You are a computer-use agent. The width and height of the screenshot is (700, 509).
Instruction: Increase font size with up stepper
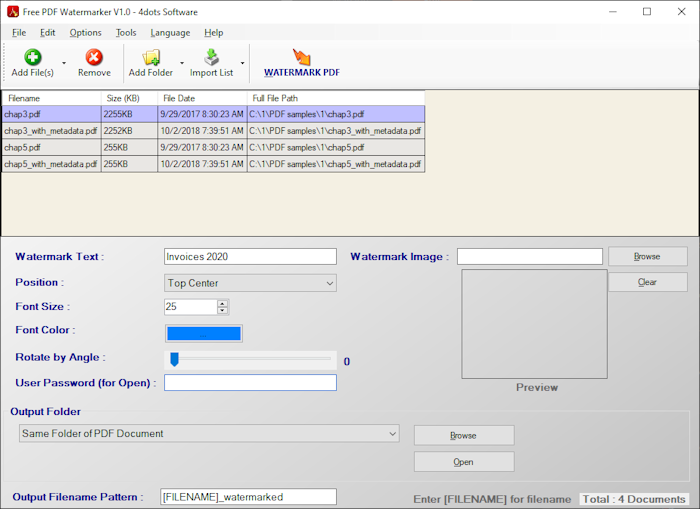coord(222,303)
